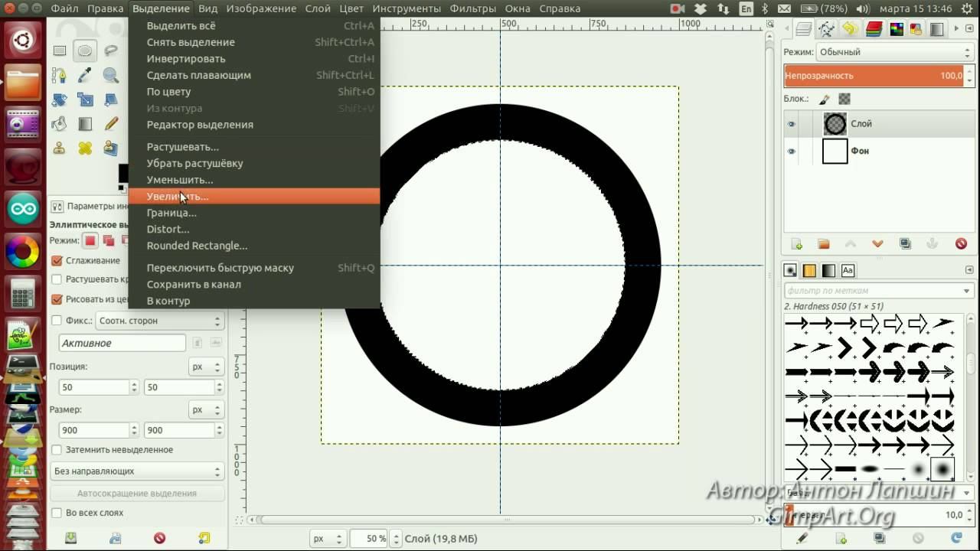This screenshot has width=980, height=551.
Task: Enable the Растушевать края checkbox
Action: [x=57, y=279]
